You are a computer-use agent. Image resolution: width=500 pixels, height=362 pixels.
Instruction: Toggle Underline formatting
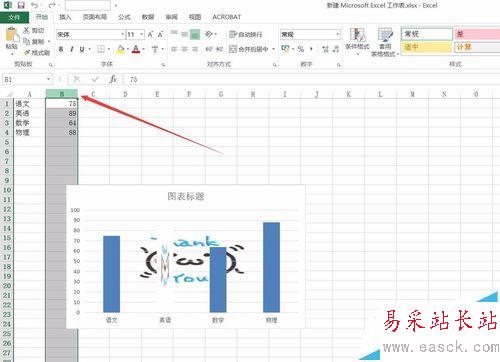(82, 49)
